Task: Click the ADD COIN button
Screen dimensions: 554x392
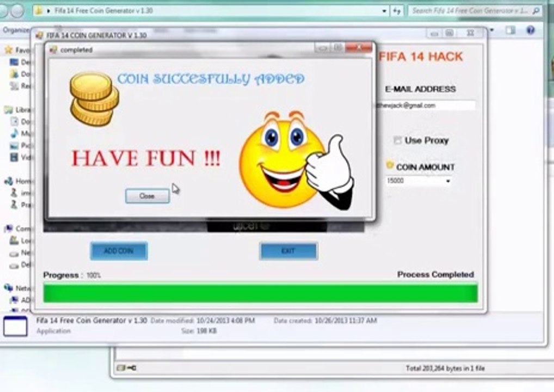Action: (119, 251)
